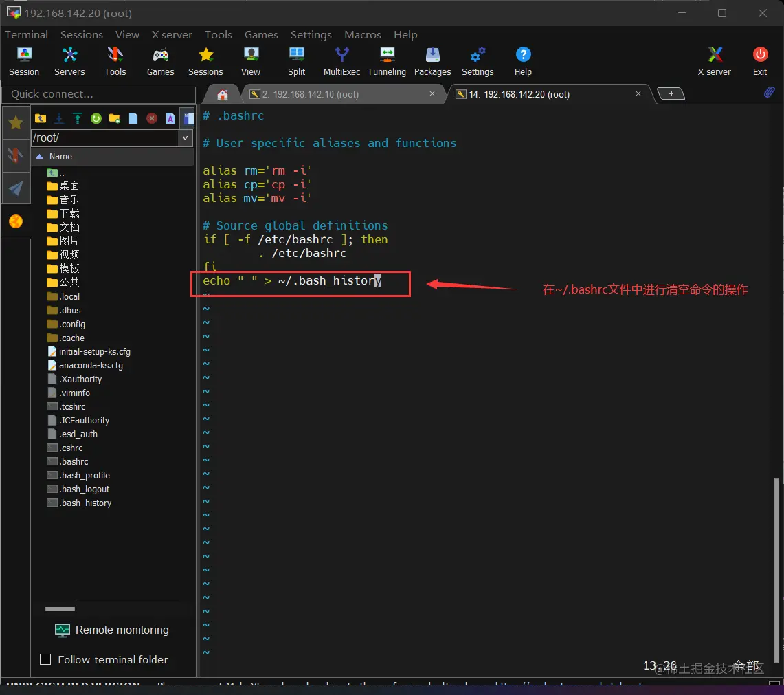The width and height of the screenshot is (784, 695).
Task: Upload files using the up-arrow icon
Action: coord(78,118)
